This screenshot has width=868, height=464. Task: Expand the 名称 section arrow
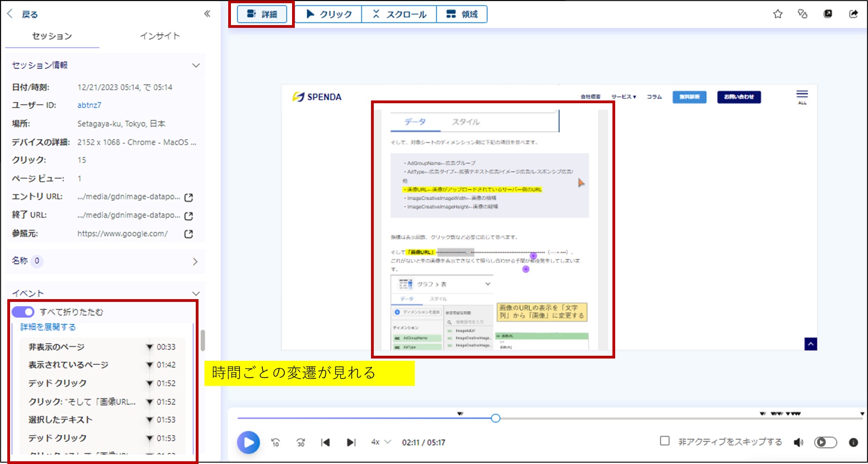[195, 262]
